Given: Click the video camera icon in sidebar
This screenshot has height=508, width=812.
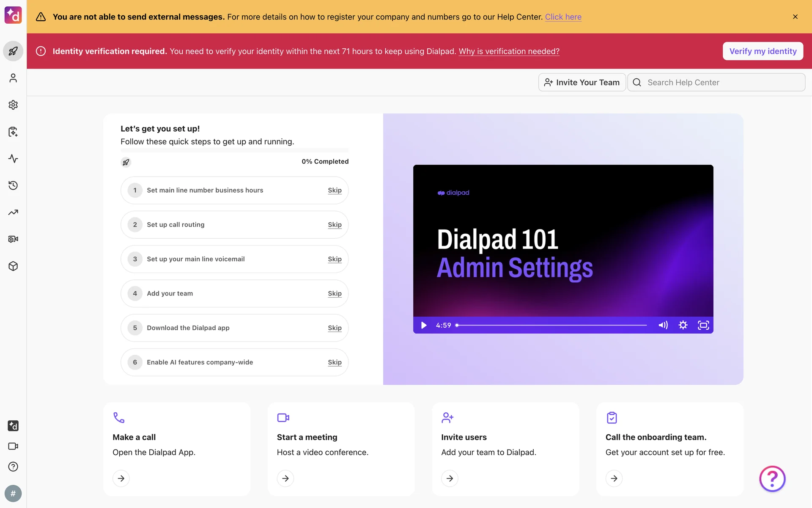Looking at the screenshot, I should coord(13,446).
